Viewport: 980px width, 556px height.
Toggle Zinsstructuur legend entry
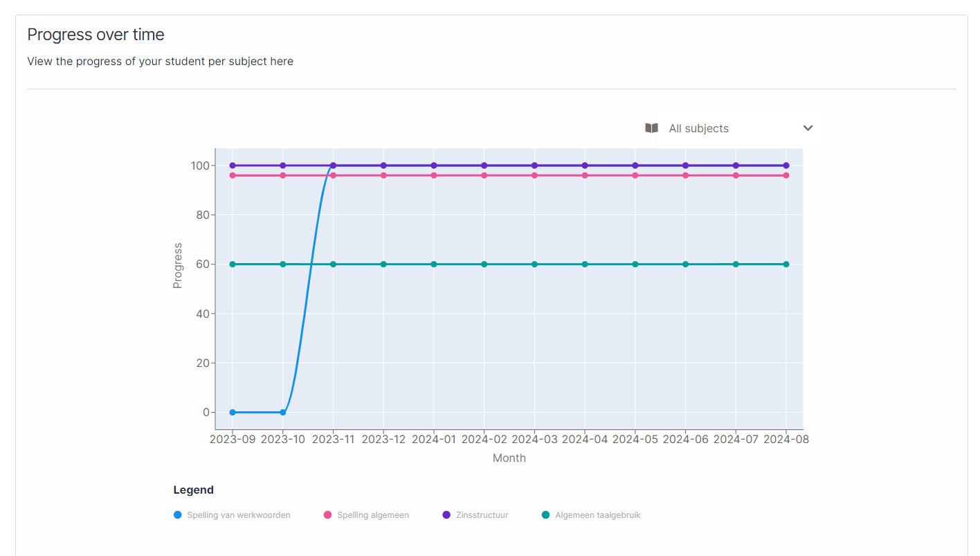482,515
